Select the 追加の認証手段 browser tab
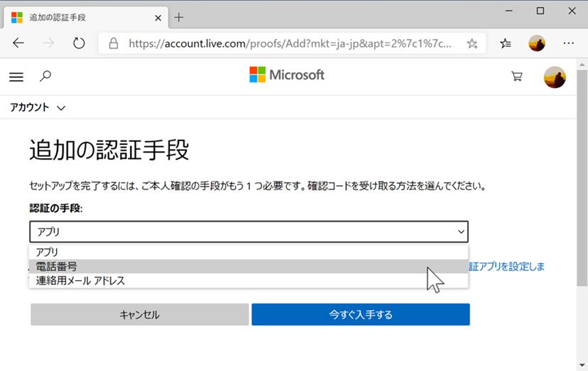This screenshot has height=371, width=588. [85, 17]
